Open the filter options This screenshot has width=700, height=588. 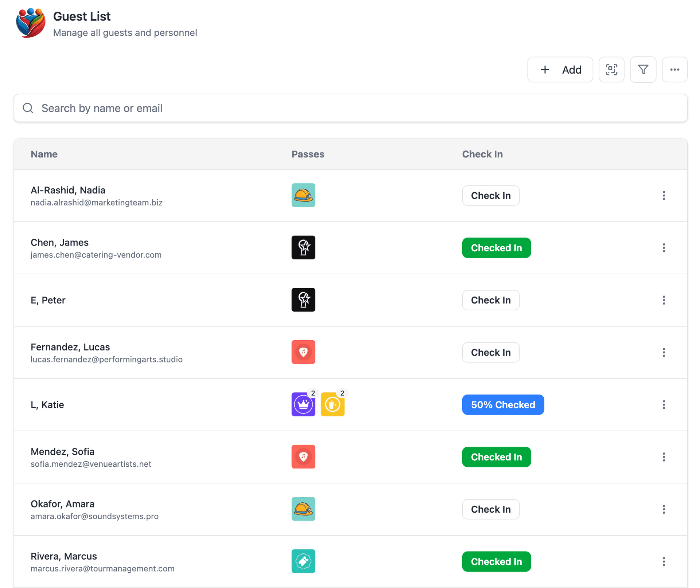[x=643, y=70]
